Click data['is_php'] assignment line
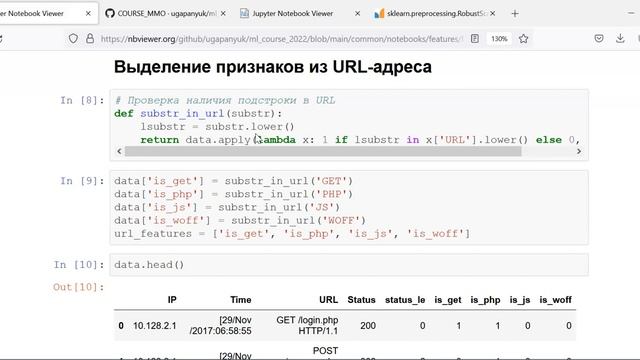Screen dimensions: 640x360 (x=233, y=194)
